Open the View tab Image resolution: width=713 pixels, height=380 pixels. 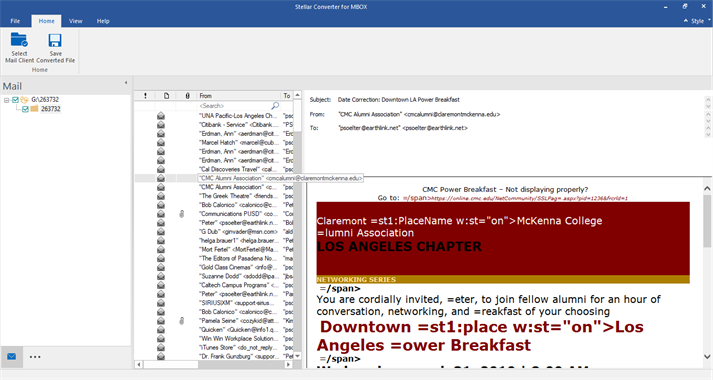click(75, 21)
